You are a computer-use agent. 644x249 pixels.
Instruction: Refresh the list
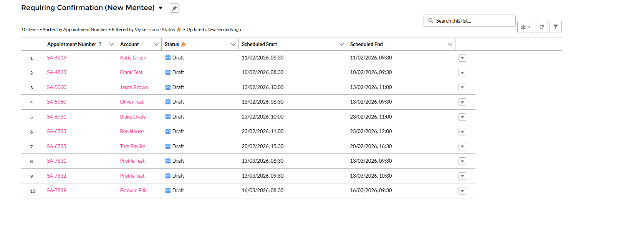point(542,27)
